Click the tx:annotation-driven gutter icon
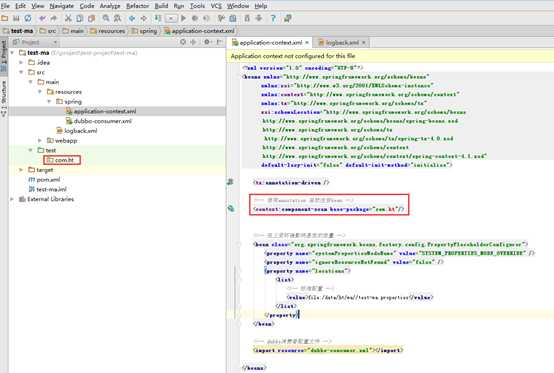 231,182
